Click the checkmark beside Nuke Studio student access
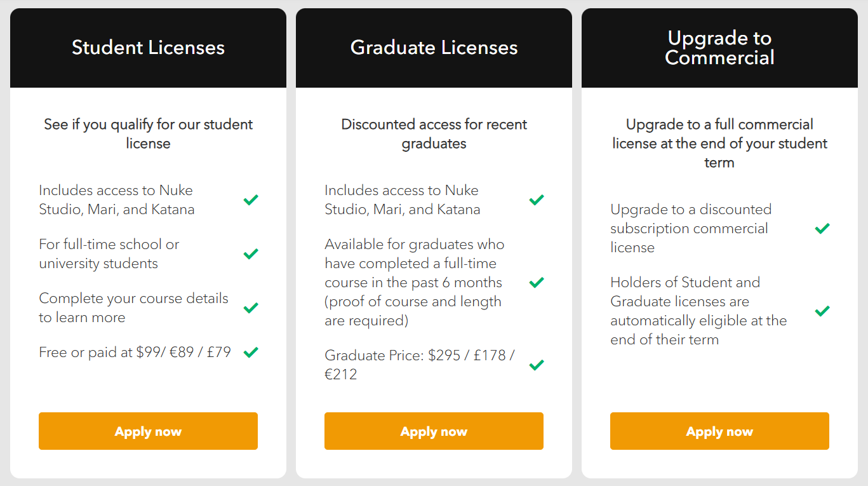Screen dimensions: 868x486 [x=250, y=199]
